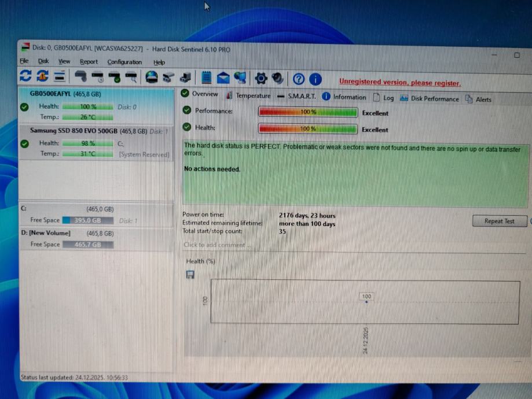Open the blue notepad report icon
The image size is (532, 399).
[x=206, y=78]
